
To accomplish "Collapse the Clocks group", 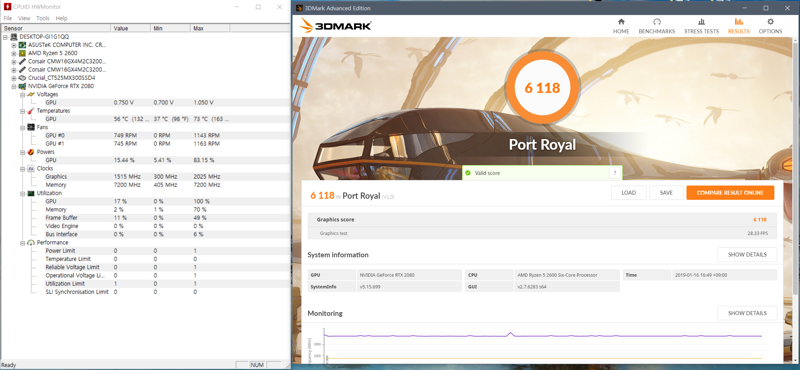I will coord(22,168).
